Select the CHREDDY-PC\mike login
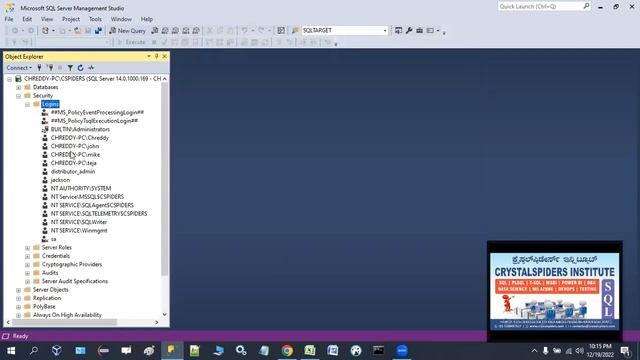The image size is (640, 360). click(75, 155)
